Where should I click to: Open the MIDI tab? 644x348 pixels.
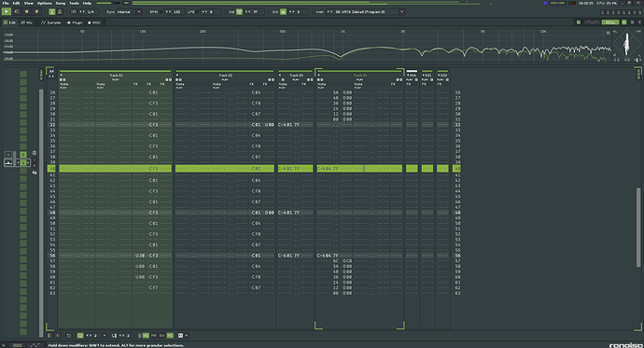click(94, 22)
